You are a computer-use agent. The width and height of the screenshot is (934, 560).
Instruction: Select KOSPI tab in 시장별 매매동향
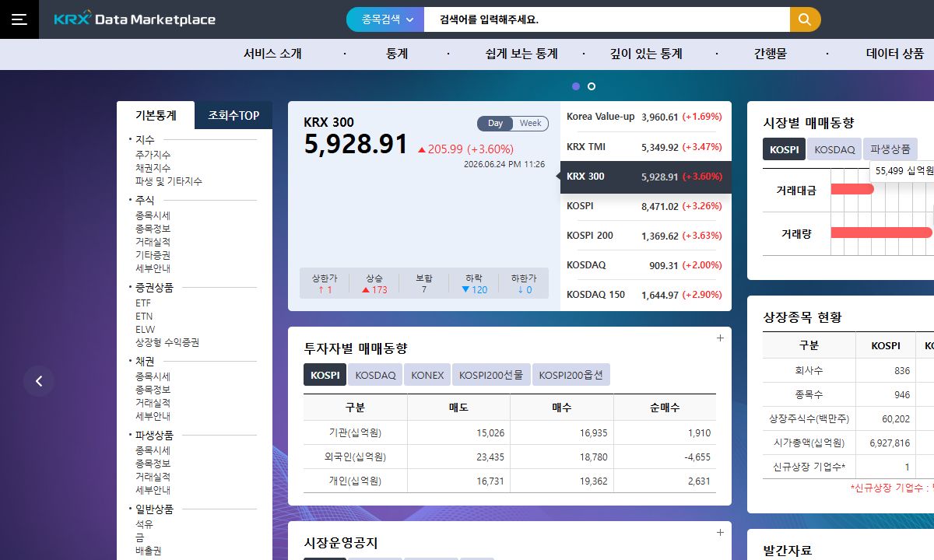tap(784, 149)
